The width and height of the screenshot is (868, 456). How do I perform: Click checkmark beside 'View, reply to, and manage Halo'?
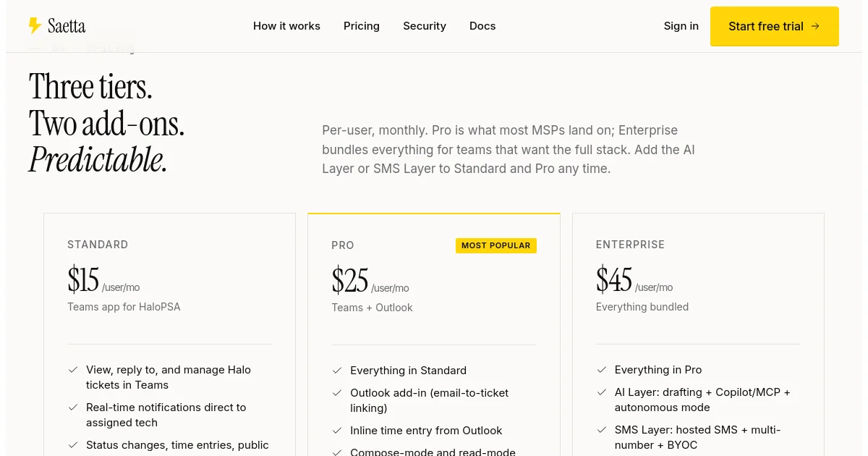pyautogui.click(x=73, y=369)
